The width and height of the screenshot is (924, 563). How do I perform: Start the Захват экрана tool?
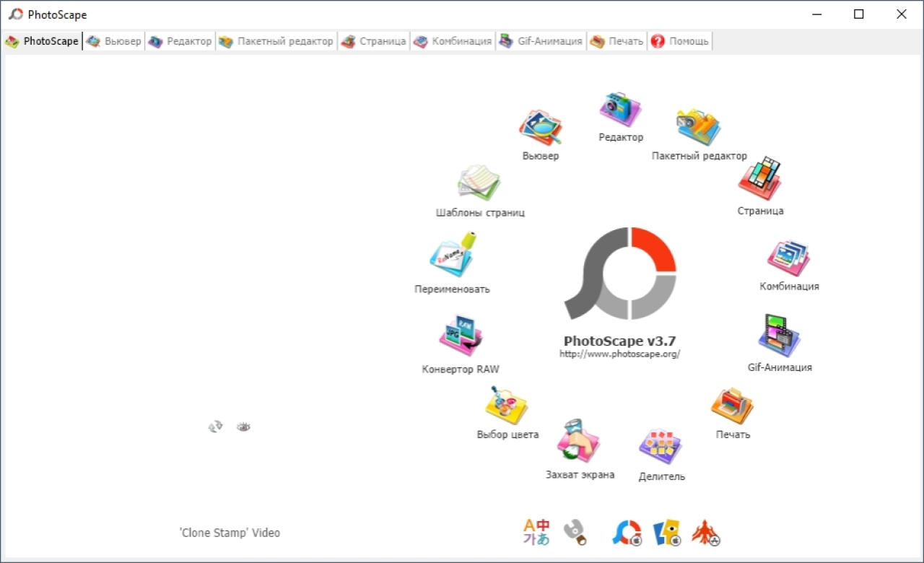[579, 441]
